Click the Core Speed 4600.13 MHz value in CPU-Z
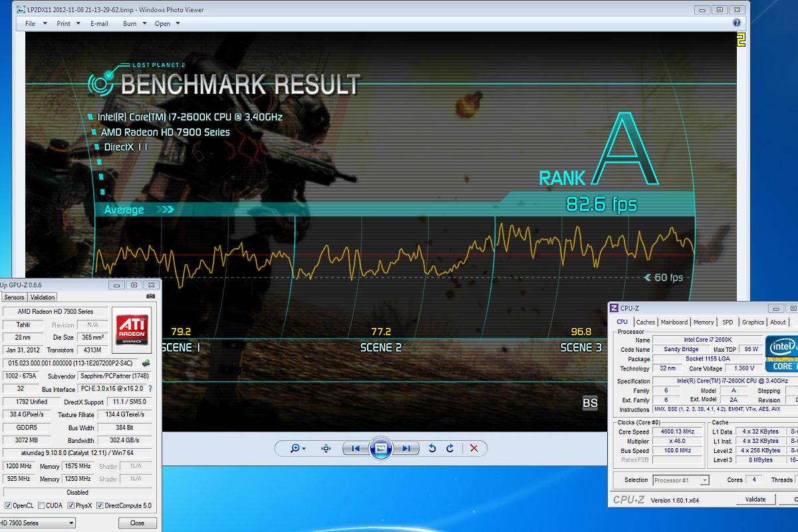 [x=677, y=432]
